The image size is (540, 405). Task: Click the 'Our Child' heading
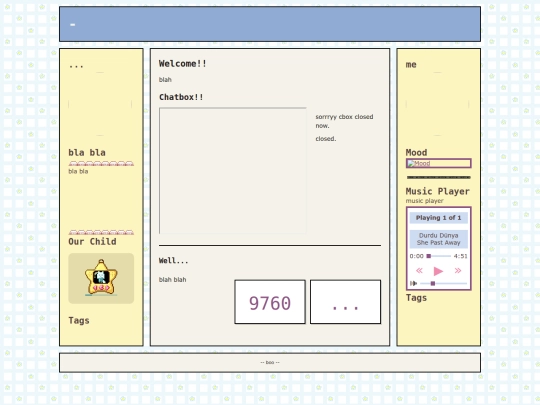tap(92, 241)
